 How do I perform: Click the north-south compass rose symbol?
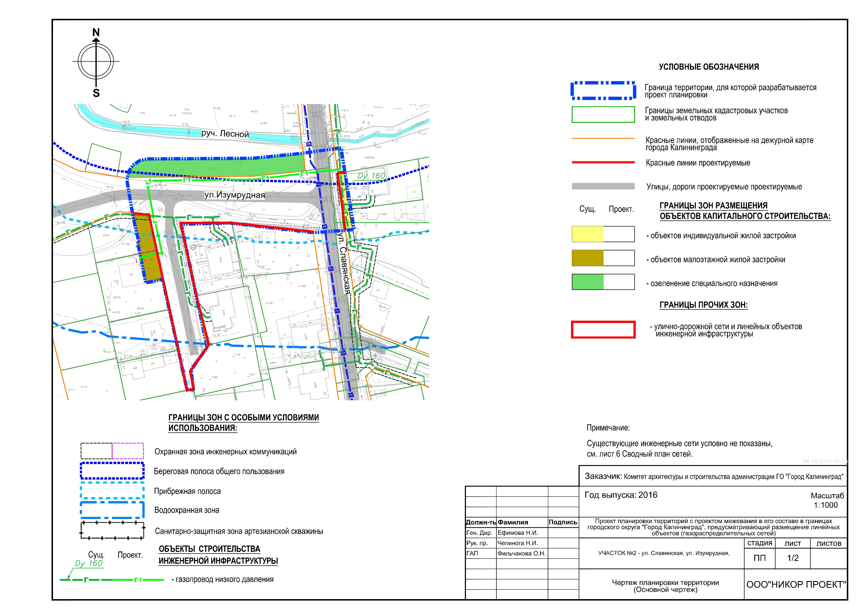tap(96, 62)
